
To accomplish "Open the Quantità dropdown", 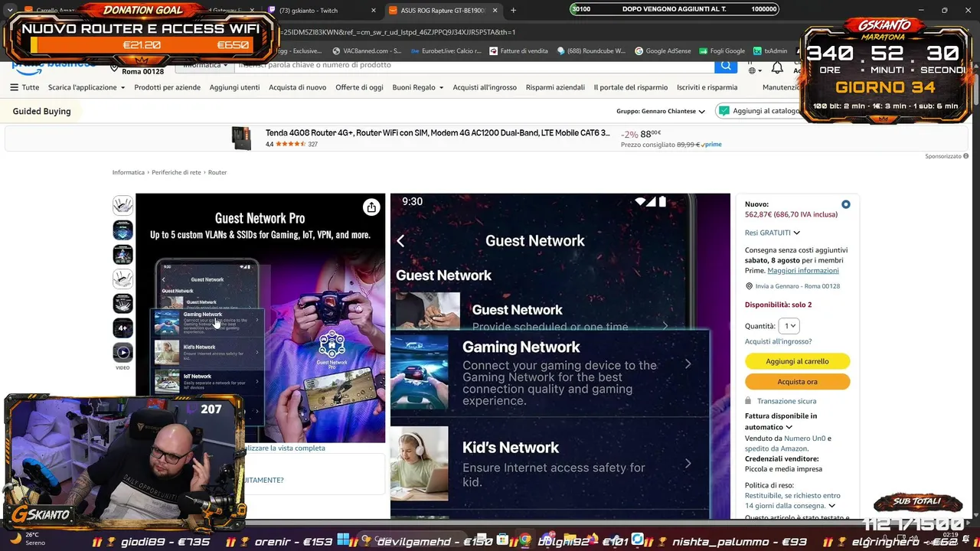I will click(x=789, y=326).
